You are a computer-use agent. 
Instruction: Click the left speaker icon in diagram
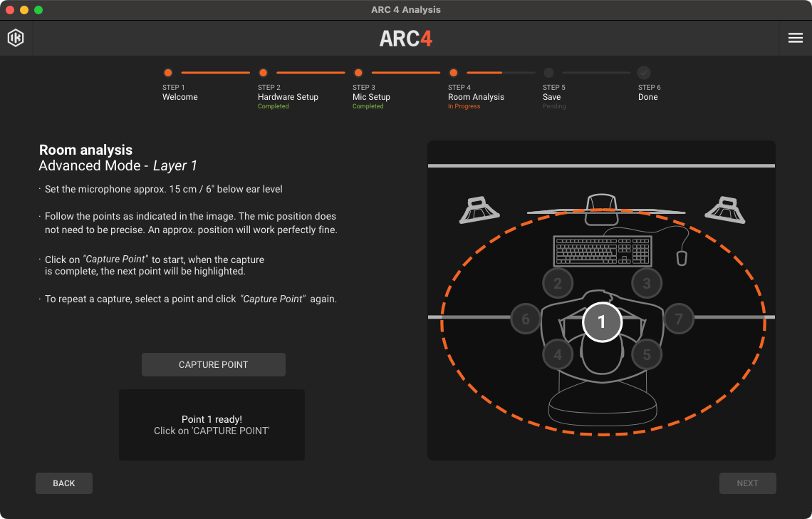[479, 210]
